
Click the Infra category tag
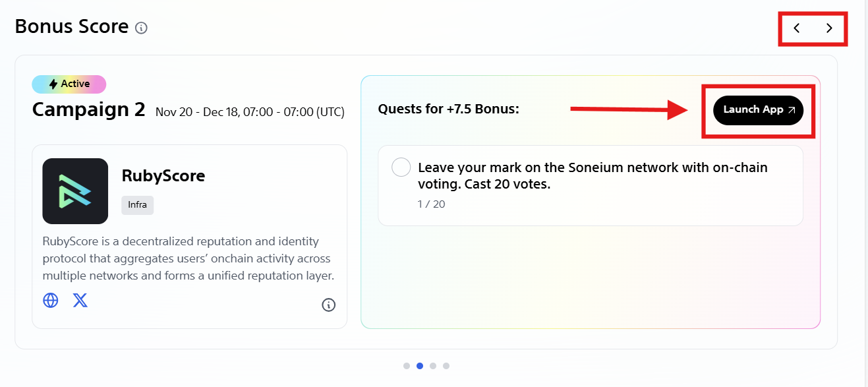[x=137, y=205]
